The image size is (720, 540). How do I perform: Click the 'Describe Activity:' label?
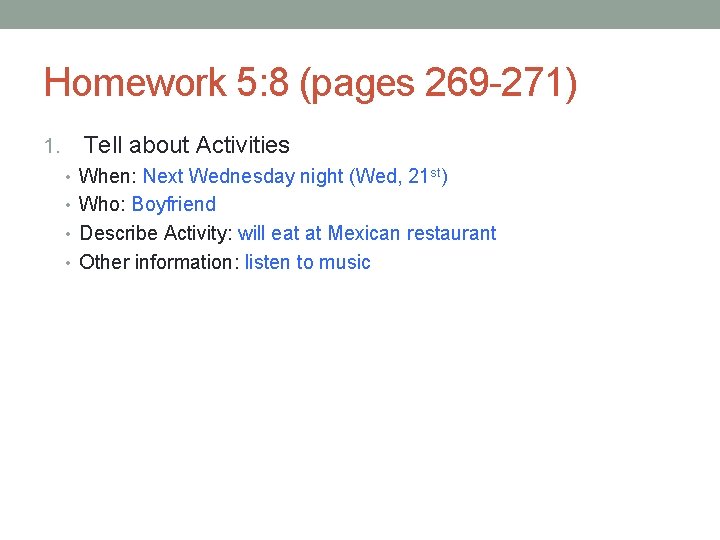[156, 233]
